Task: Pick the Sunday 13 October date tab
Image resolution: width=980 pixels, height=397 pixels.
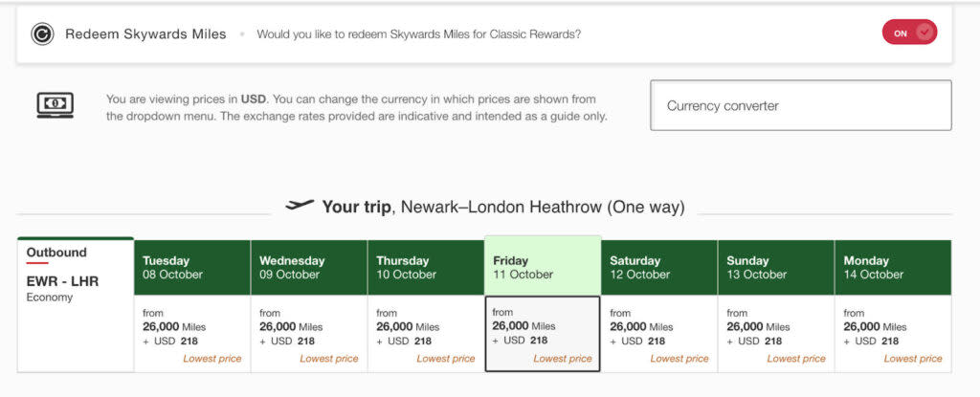Action: (x=776, y=268)
